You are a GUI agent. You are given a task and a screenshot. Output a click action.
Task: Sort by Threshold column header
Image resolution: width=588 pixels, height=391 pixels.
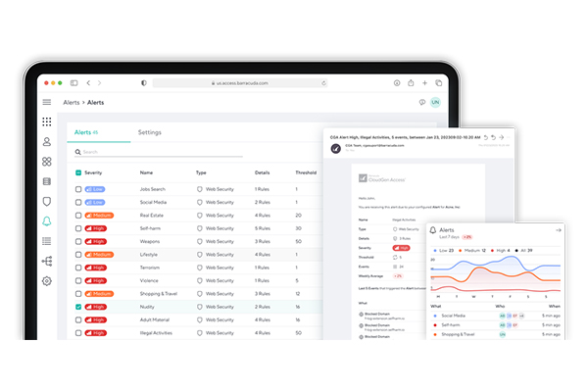[306, 172]
